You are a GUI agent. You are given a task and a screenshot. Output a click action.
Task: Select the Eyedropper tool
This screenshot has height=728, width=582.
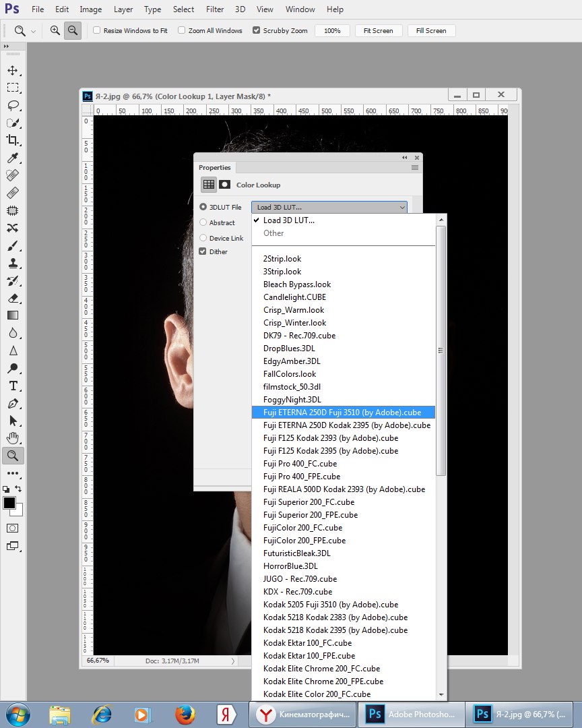13,158
